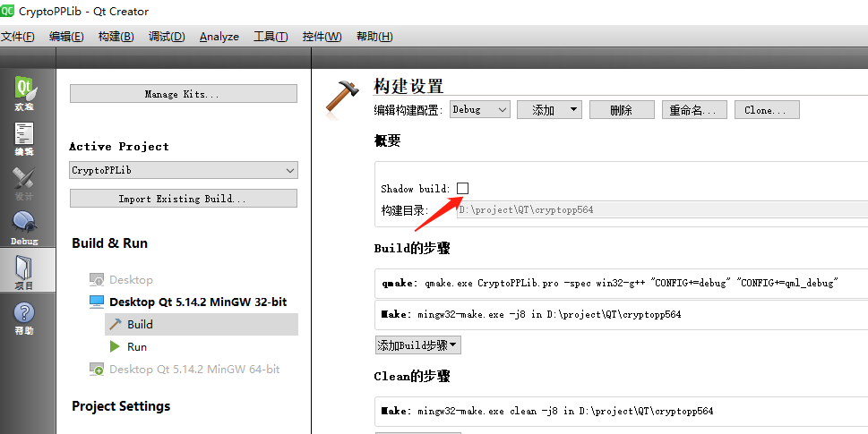Select the Build item under the kit
868x434 pixels.
click(202, 325)
